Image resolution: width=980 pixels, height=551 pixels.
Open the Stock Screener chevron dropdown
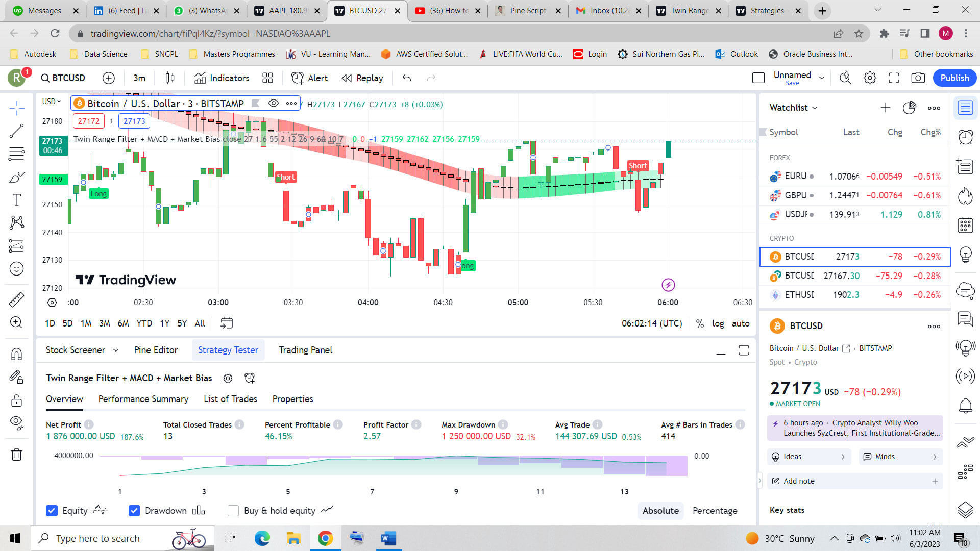116,350
